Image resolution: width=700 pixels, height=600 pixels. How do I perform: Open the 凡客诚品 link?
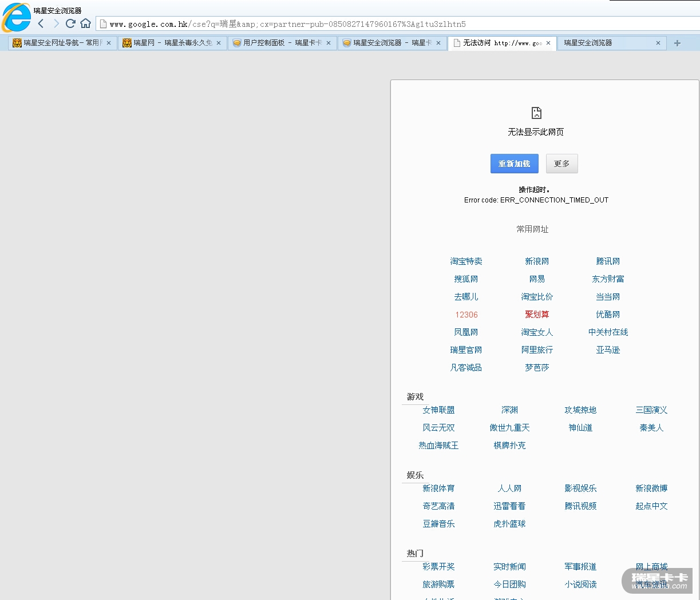tap(466, 368)
